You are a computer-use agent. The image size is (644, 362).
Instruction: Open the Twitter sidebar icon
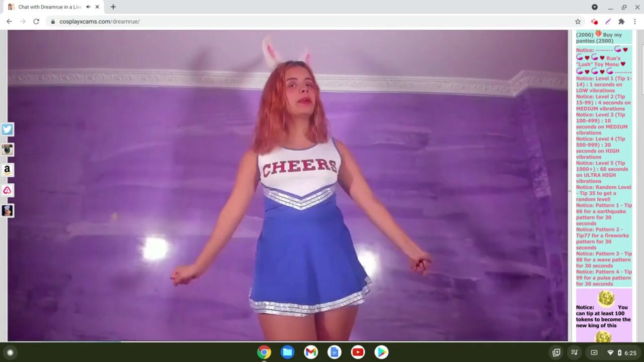pos(7,129)
